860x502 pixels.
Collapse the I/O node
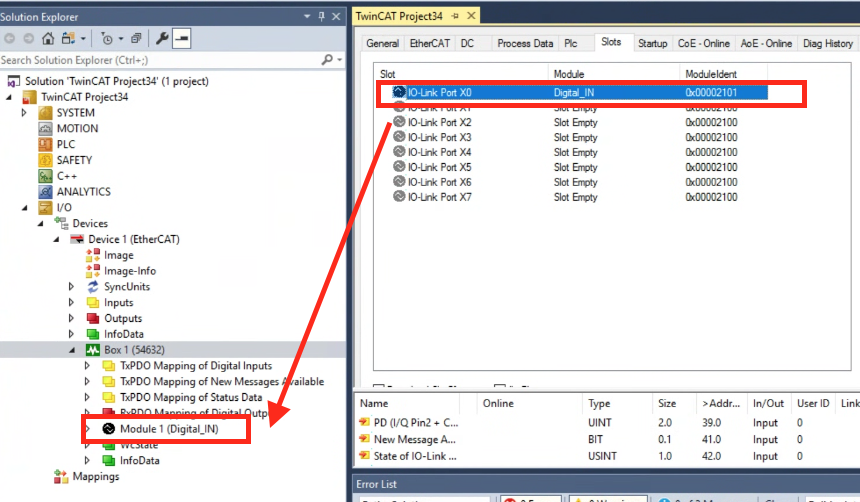pos(25,208)
